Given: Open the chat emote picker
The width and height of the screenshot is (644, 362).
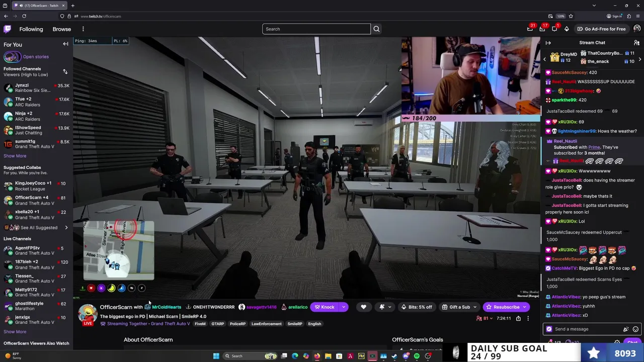Looking at the screenshot, I should [x=636, y=329].
